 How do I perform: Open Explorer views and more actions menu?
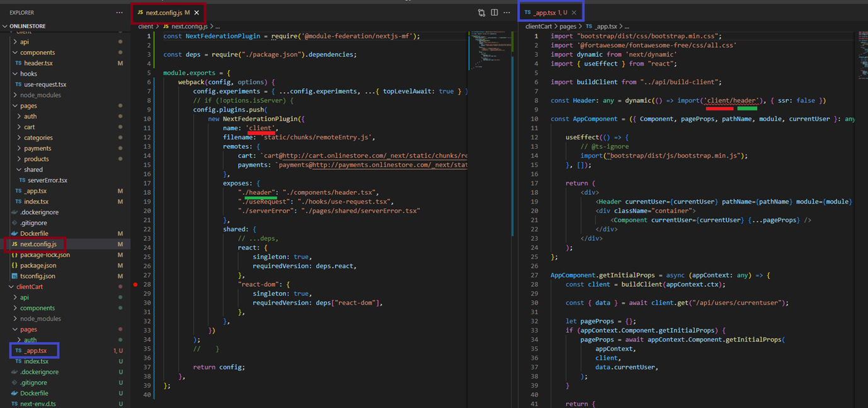tap(119, 13)
